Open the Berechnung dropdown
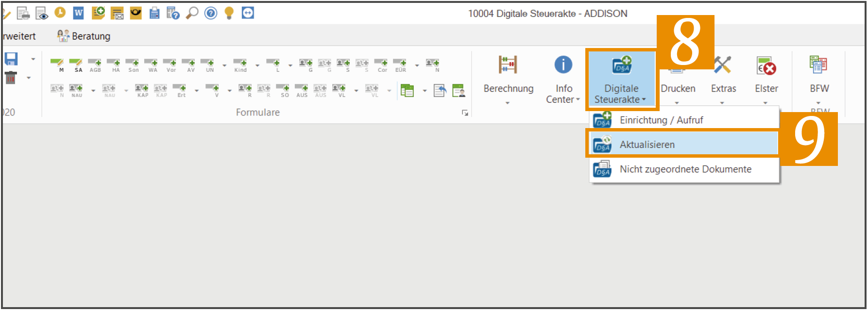 pos(508,81)
